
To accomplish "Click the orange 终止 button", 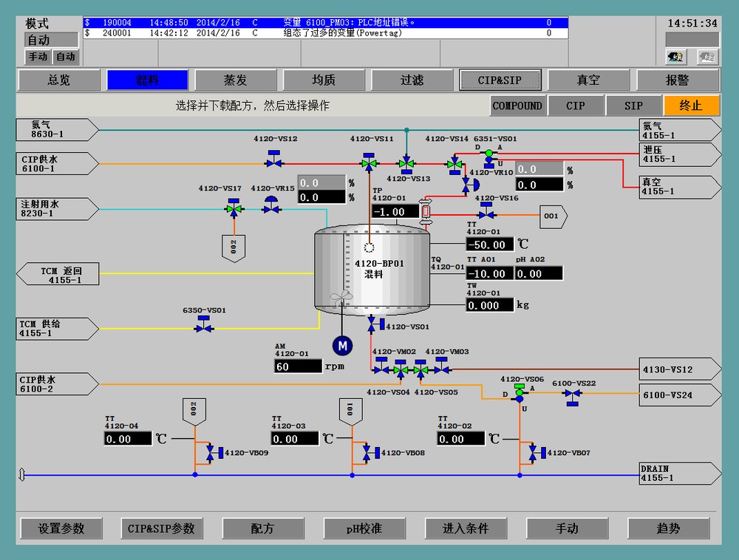I will tap(692, 106).
